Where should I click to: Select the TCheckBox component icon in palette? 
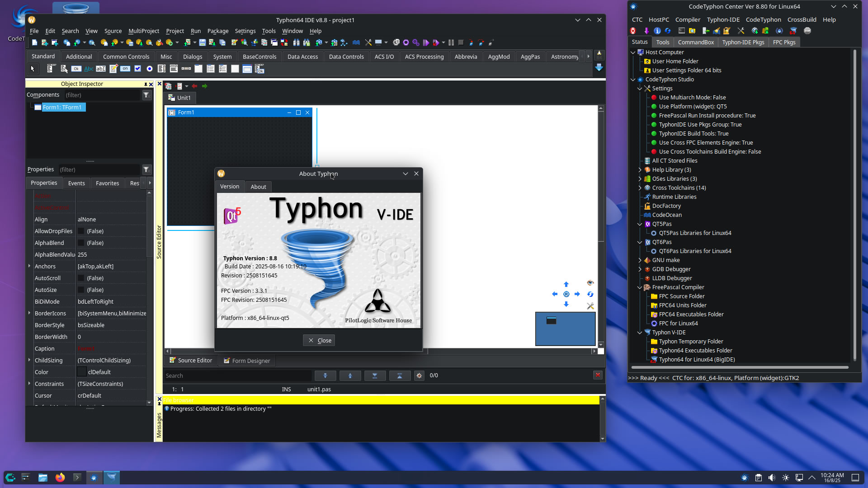[138, 69]
